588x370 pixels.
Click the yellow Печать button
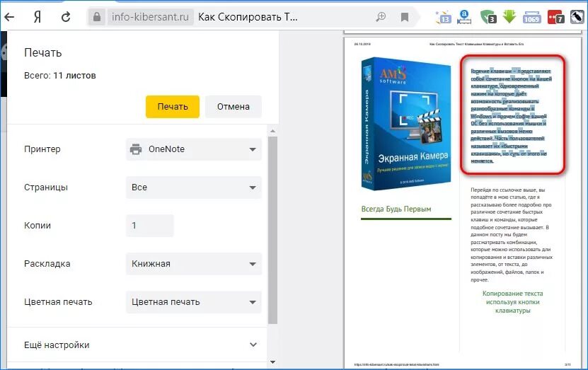(173, 106)
